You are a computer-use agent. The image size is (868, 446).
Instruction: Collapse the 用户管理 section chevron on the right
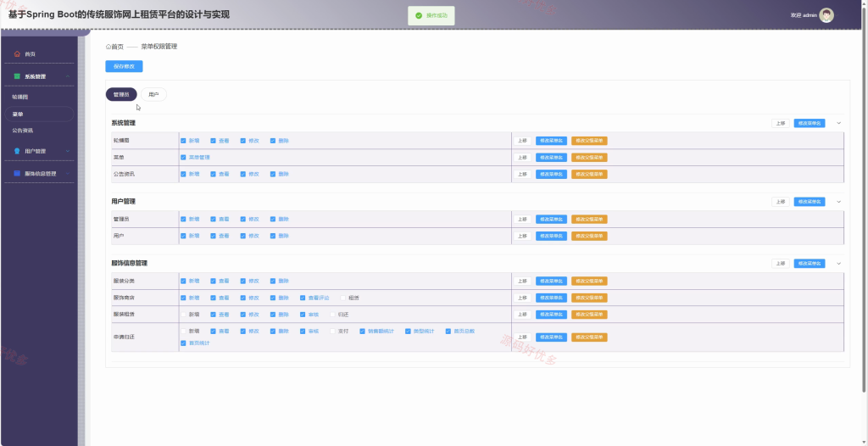point(838,202)
